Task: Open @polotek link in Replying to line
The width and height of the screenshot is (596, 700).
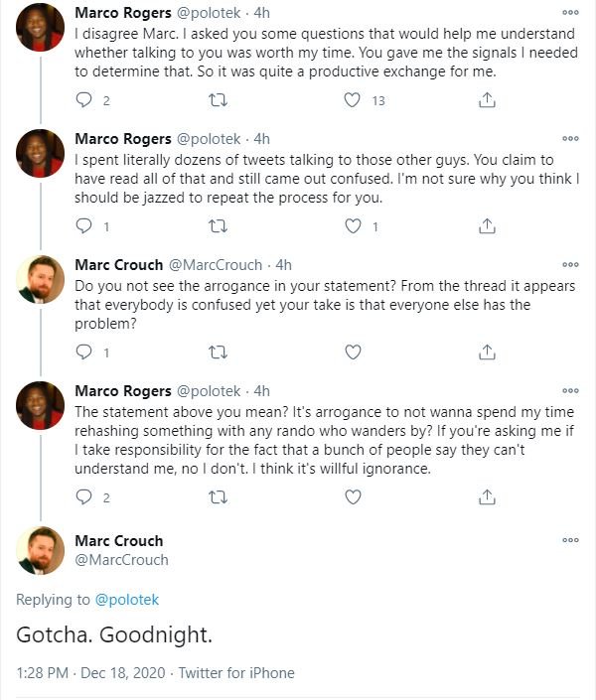Action: pos(127,600)
